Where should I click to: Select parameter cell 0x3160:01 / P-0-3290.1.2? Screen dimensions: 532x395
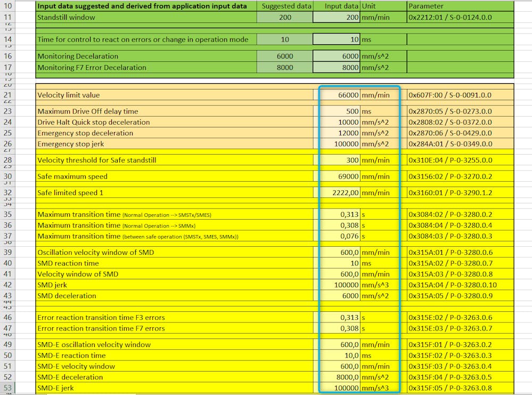pyautogui.click(x=461, y=192)
